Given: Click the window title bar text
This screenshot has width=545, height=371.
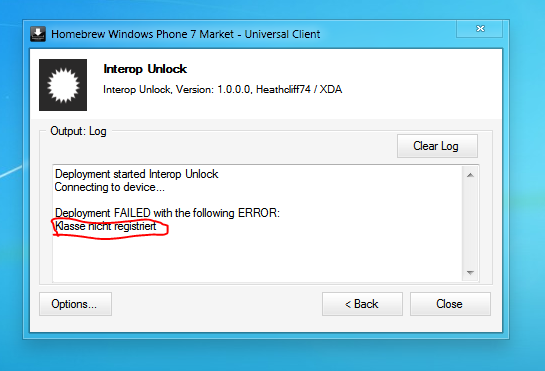Looking at the screenshot, I should [x=186, y=34].
